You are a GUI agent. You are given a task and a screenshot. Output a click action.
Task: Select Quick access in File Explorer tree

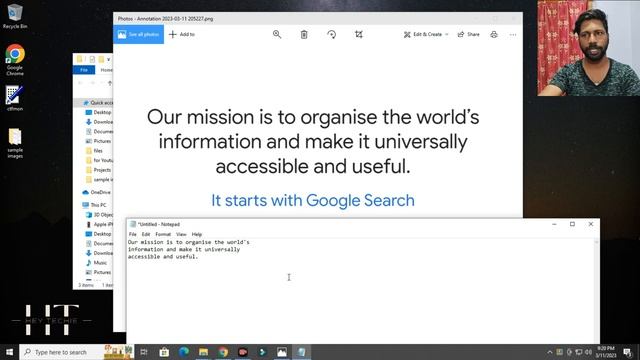[98, 103]
